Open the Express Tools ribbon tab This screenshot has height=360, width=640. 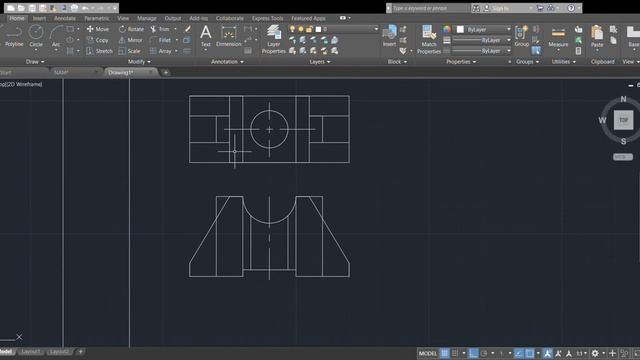[267, 18]
